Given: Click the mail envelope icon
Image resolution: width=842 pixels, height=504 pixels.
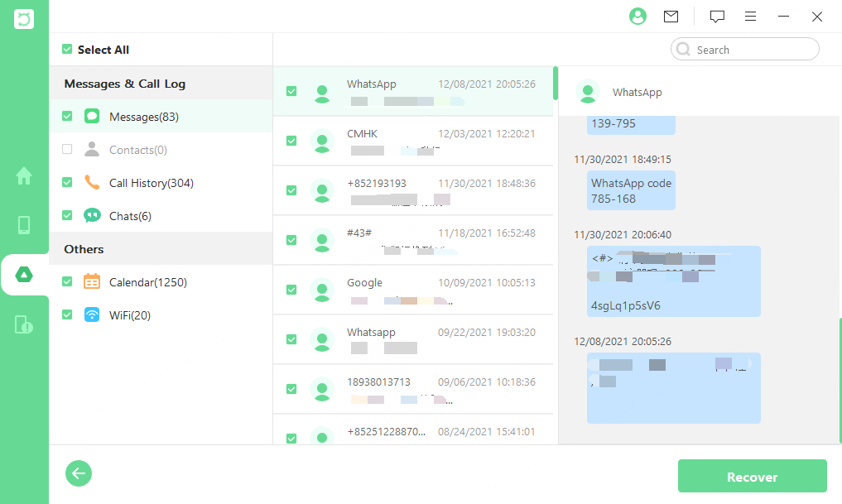Looking at the screenshot, I should 671,17.
